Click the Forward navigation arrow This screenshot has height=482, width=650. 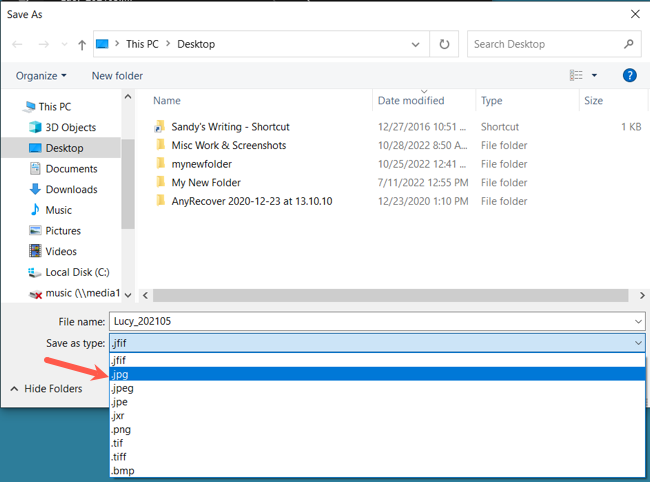coord(44,44)
